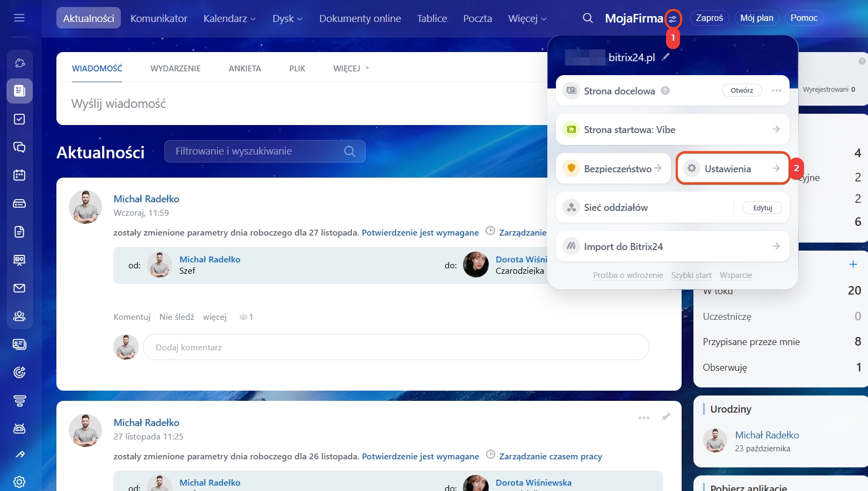Open tasks checkmark icon in sidebar

[19, 119]
